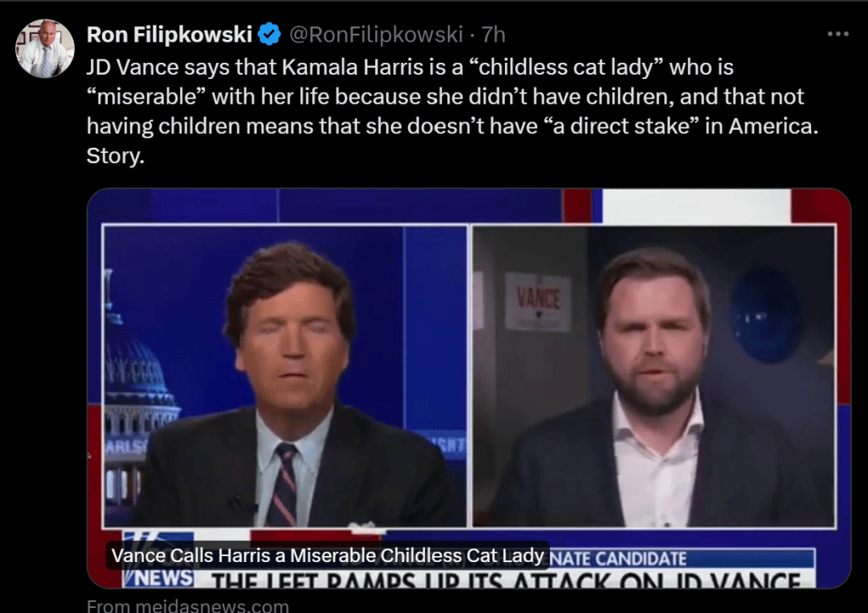The image size is (868, 613).
Task: Open the 7h timestamp link
Action: point(493,34)
